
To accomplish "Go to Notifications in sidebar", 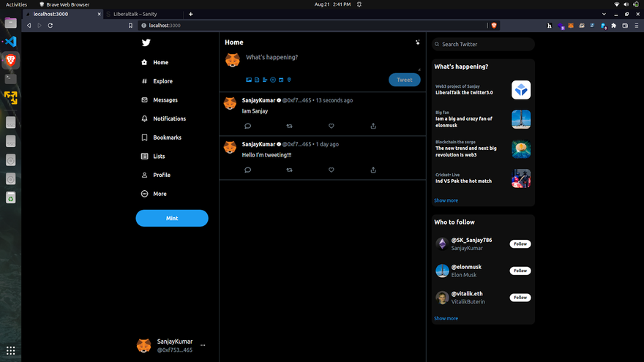I will tap(168, 118).
